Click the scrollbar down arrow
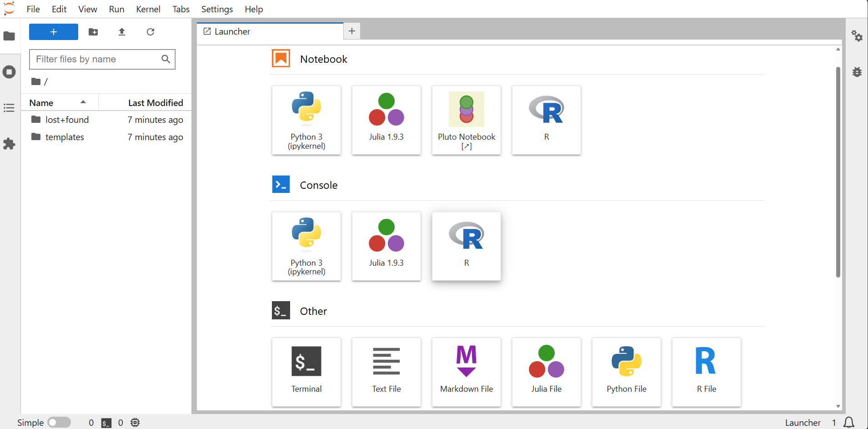Viewport: 868px width, 429px height. (x=838, y=406)
